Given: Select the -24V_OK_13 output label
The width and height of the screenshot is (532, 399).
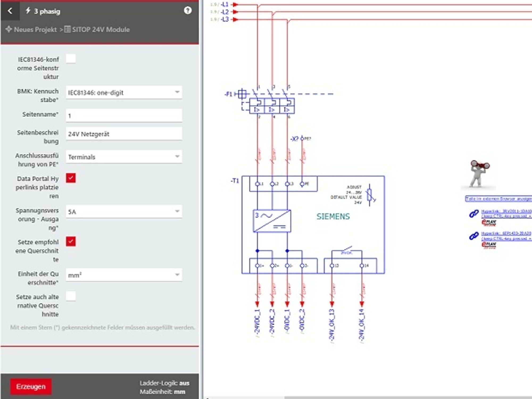Looking at the screenshot, I should pyautogui.click(x=331, y=325).
